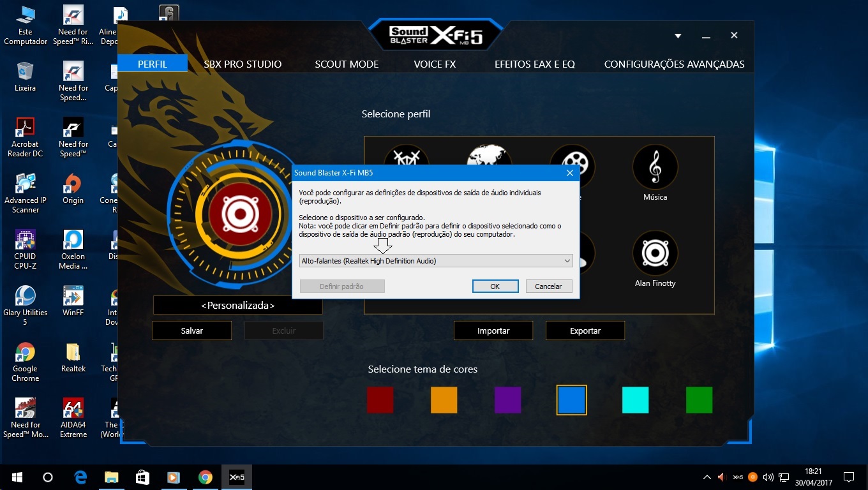The image size is (868, 490).
Task: Pick the purple color theme
Action: (x=508, y=400)
